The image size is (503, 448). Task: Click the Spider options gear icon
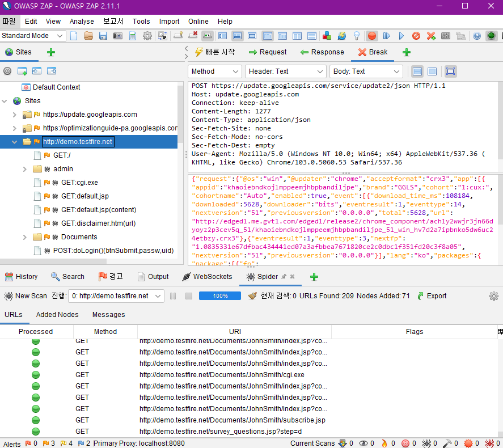[494, 296]
